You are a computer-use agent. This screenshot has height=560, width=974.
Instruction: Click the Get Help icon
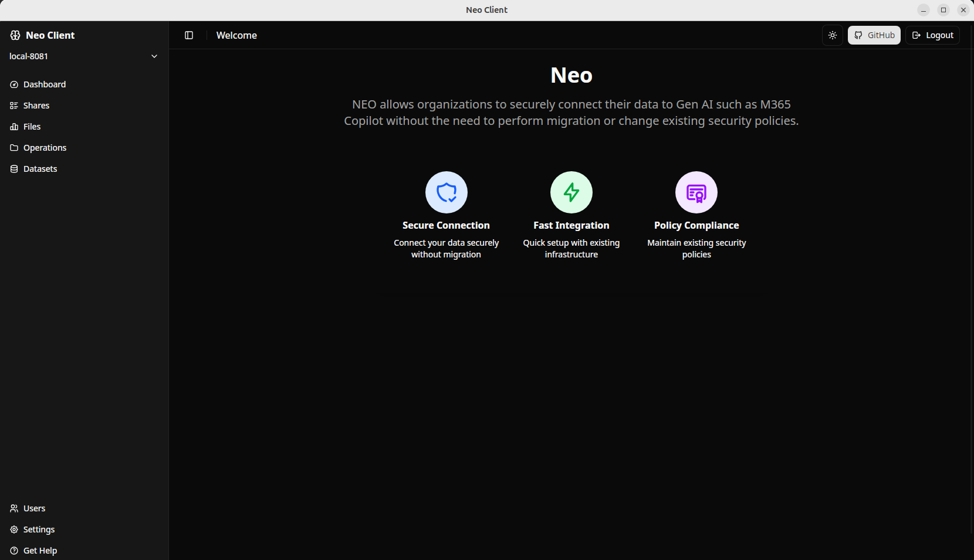[x=13, y=550]
